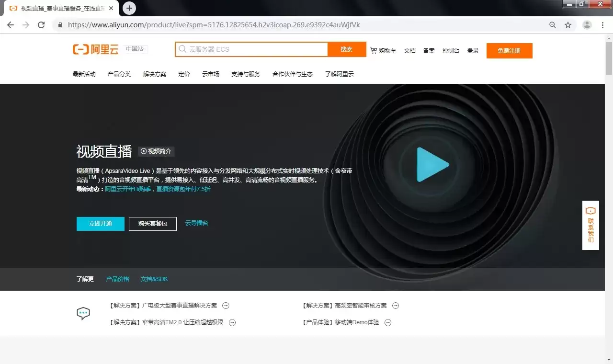Click the browser forward arrow

[x=26, y=25]
